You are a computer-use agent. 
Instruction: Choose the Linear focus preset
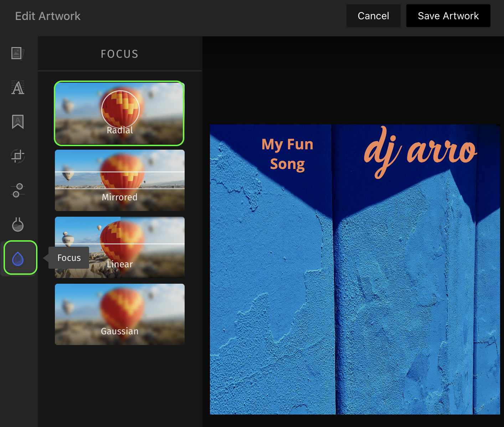coord(120,247)
